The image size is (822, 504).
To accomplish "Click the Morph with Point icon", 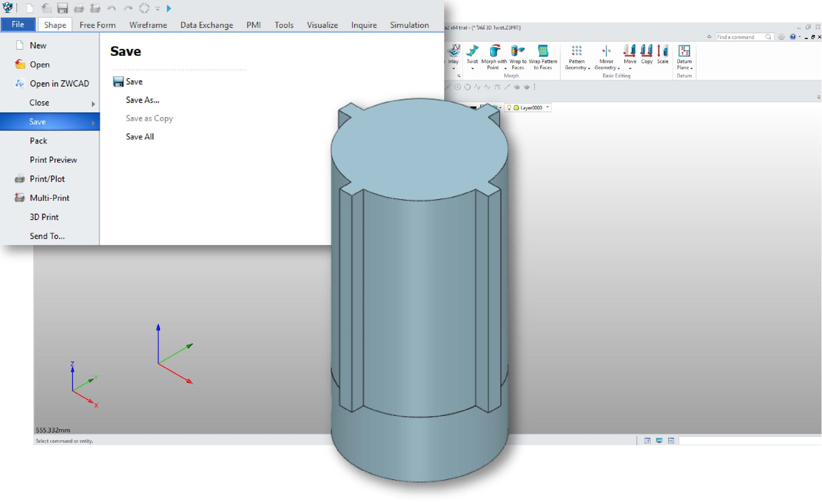I will click(494, 51).
